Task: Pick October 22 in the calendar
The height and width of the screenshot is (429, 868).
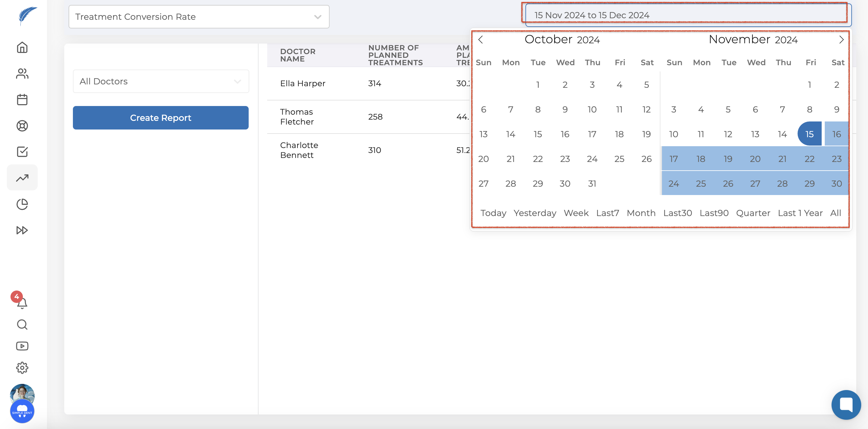Action: click(x=538, y=159)
